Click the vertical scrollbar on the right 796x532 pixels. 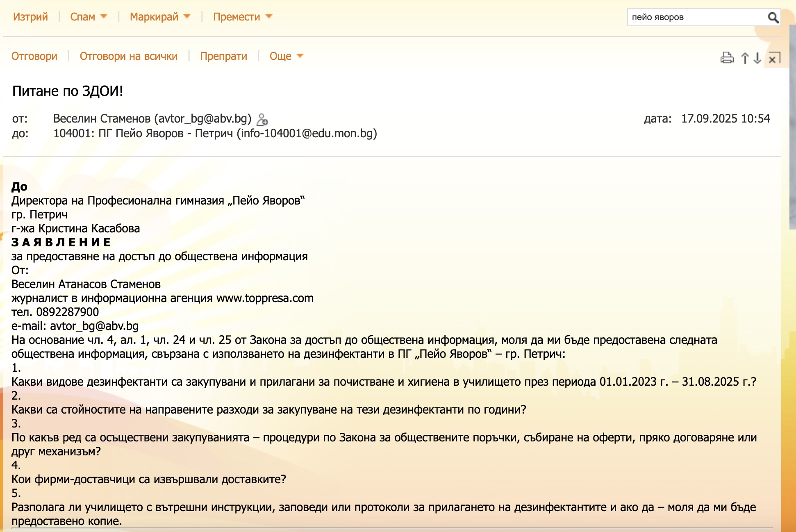click(792, 131)
